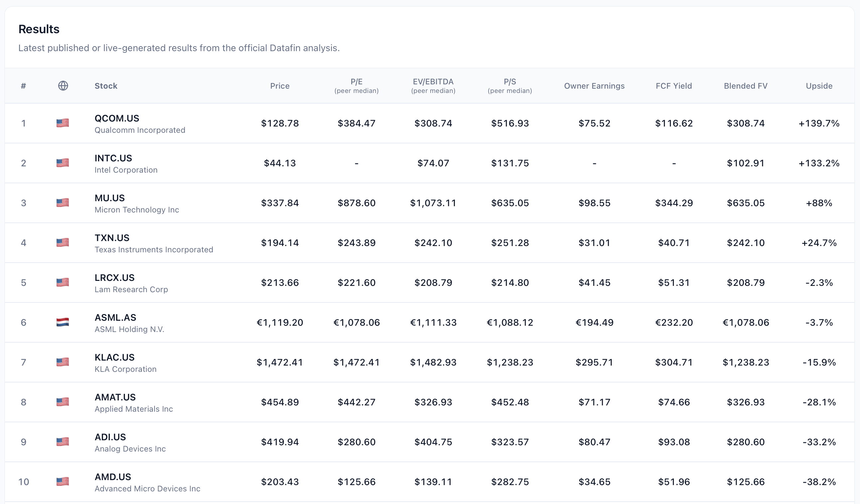This screenshot has height=504, width=860.
Task: Click the Owner Earnings column header
Action: click(x=594, y=86)
